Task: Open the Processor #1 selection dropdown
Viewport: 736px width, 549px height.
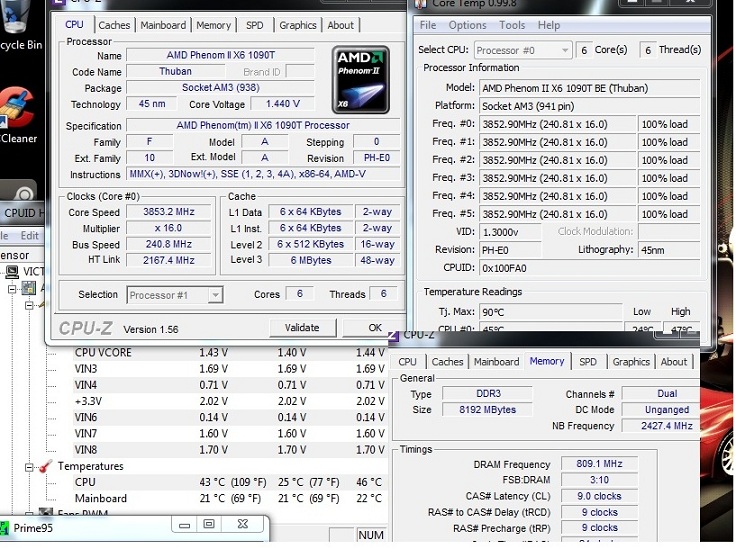Action: 175,295
